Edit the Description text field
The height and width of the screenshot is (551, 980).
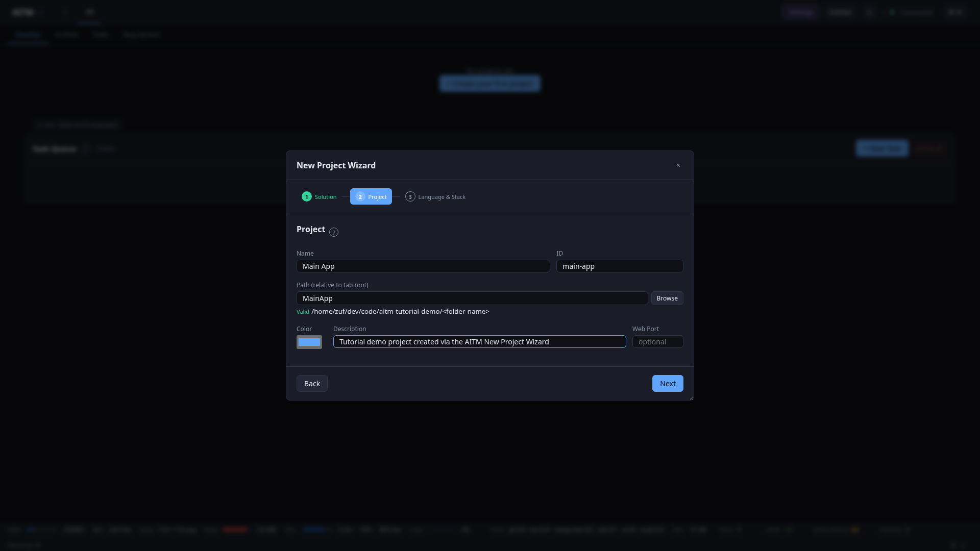(480, 342)
